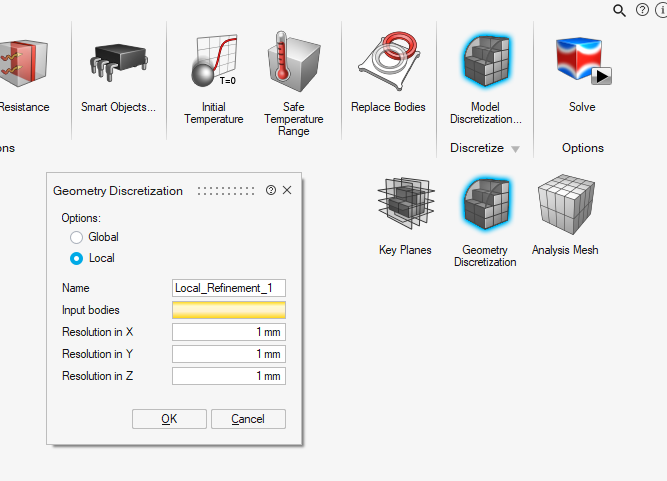This screenshot has width=667, height=481.
Task: Open Safe Temperature Range tool
Action: click(294, 83)
